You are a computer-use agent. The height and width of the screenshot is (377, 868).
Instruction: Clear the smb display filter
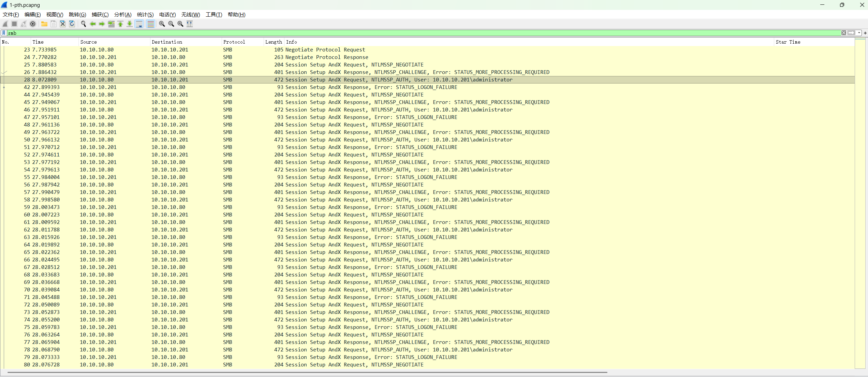[843, 33]
